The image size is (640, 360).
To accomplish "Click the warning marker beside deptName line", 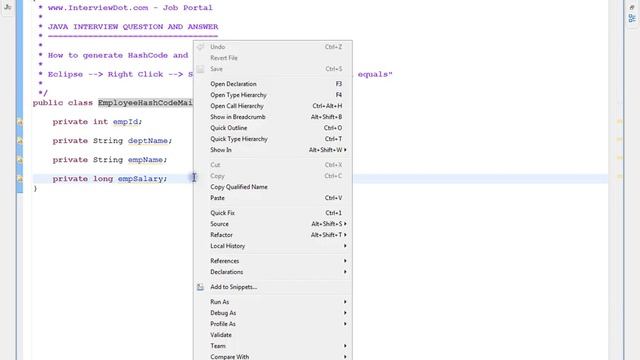I will pyautogui.click(x=19, y=141).
